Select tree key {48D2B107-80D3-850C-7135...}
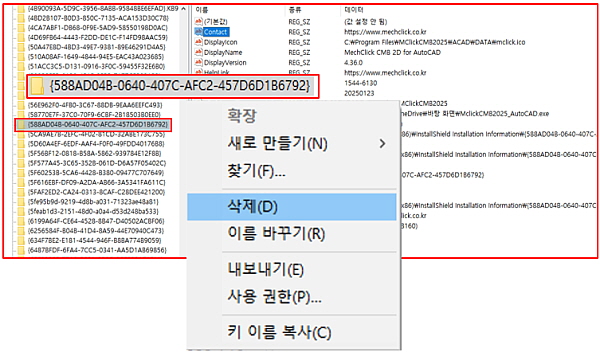 pyautogui.click(x=98, y=18)
